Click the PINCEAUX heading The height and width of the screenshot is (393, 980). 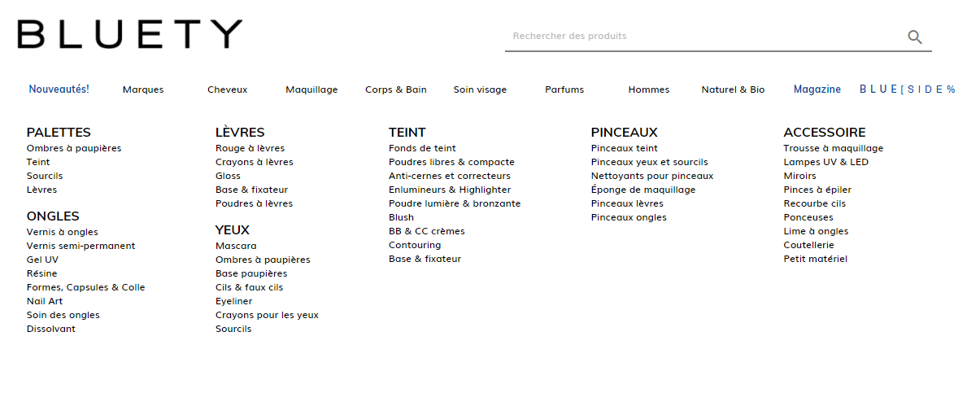pos(624,132)
